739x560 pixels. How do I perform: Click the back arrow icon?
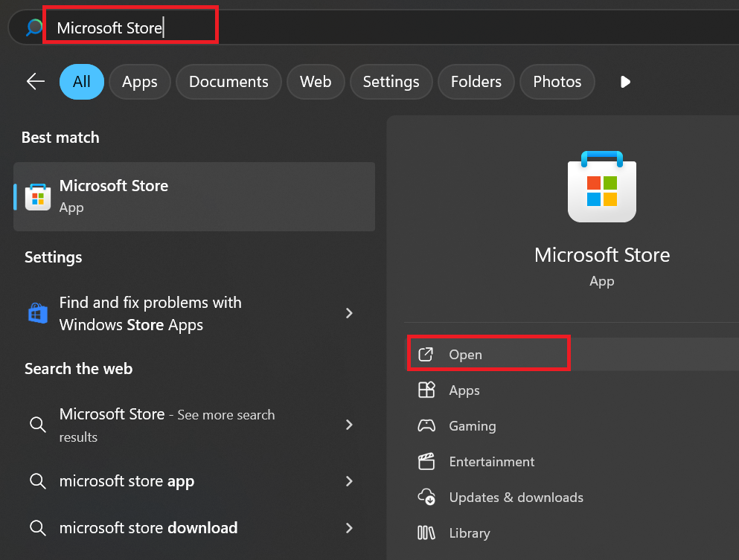coord(35,82)
